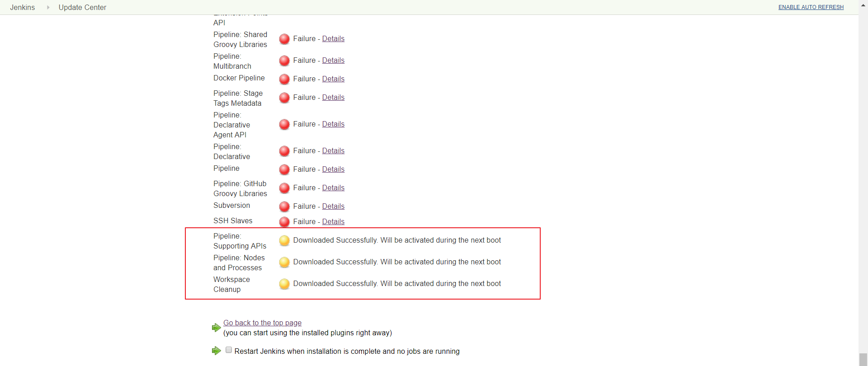The width and height of the screenshot is (868, 366).
Task: Click yellow ball for Pipeline: Supporting APIs
Action: [284, 240]
